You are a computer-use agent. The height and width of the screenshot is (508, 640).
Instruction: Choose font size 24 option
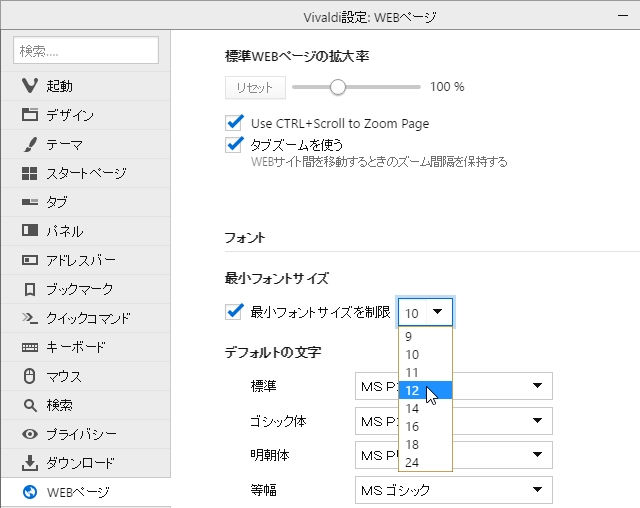point(425,462)
